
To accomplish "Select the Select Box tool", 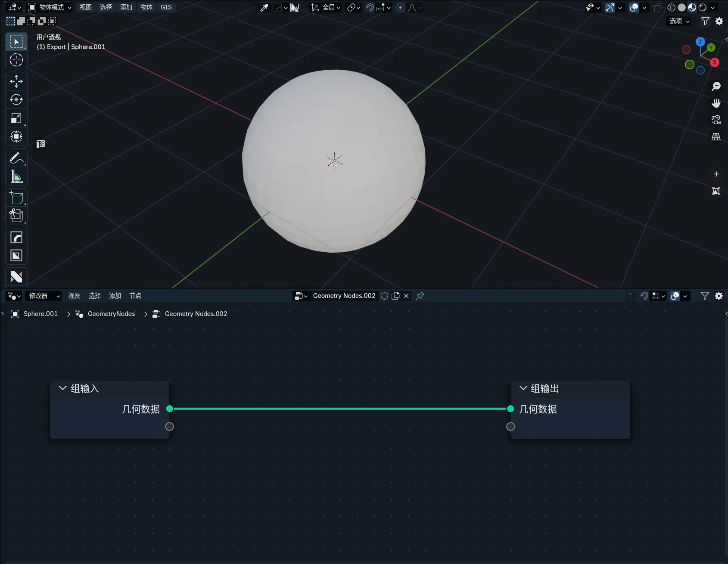I will 16,42.
